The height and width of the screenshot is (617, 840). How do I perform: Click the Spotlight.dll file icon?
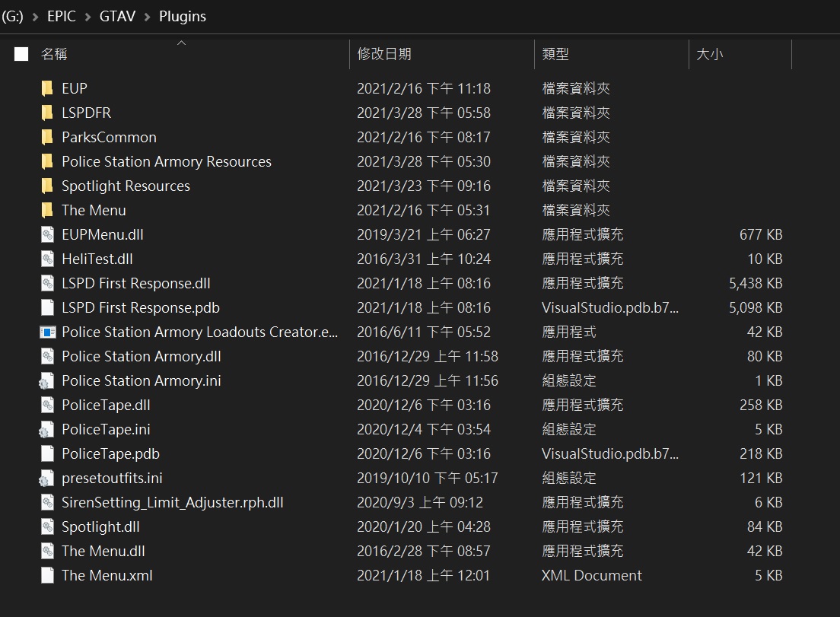pyautogui.click(x=47, y=526)
